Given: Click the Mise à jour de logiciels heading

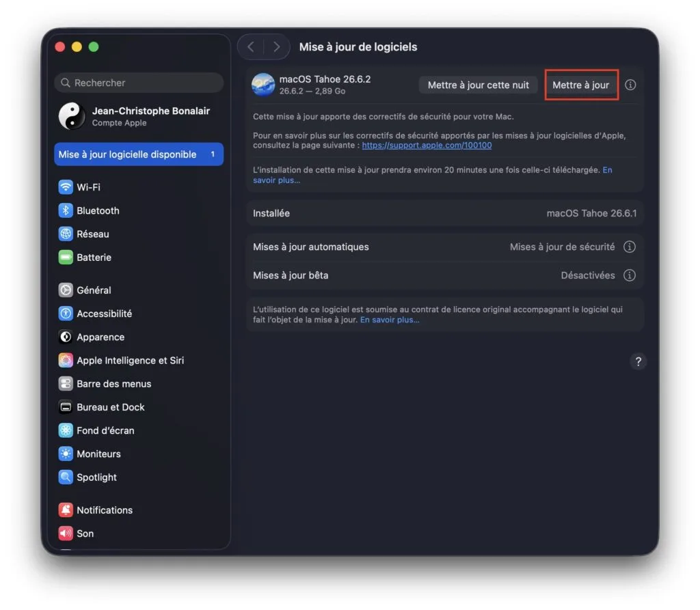Looking at the screenshot, I should click(358, 47).
